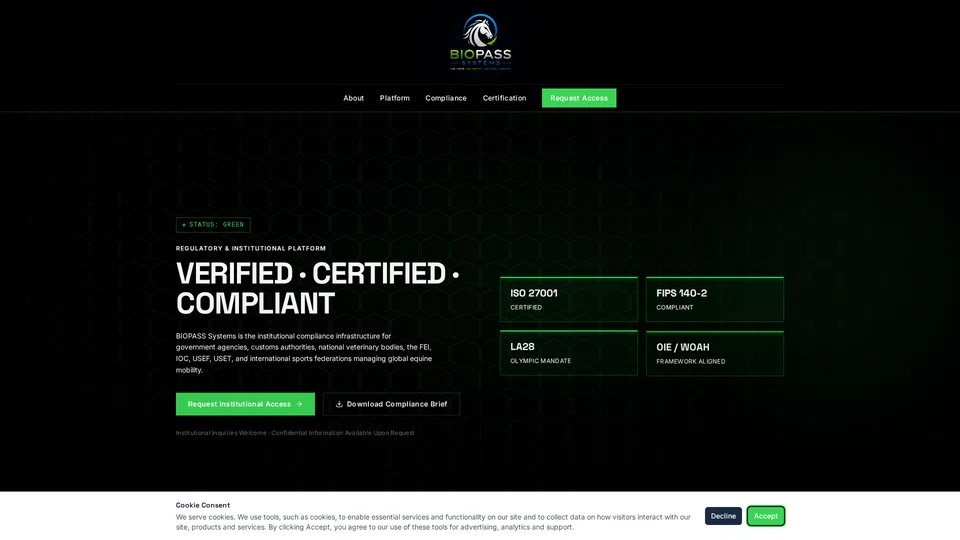Click the Request Access nav button

579,98
